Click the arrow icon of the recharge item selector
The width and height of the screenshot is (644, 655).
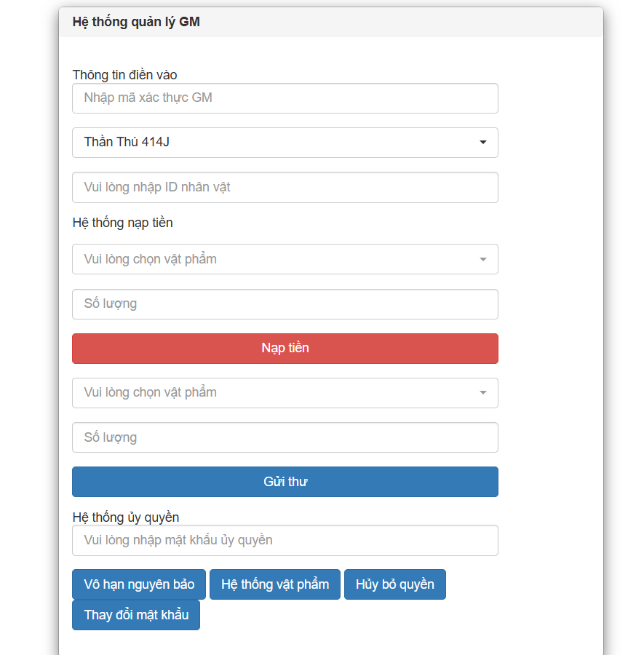click(483, 259)
